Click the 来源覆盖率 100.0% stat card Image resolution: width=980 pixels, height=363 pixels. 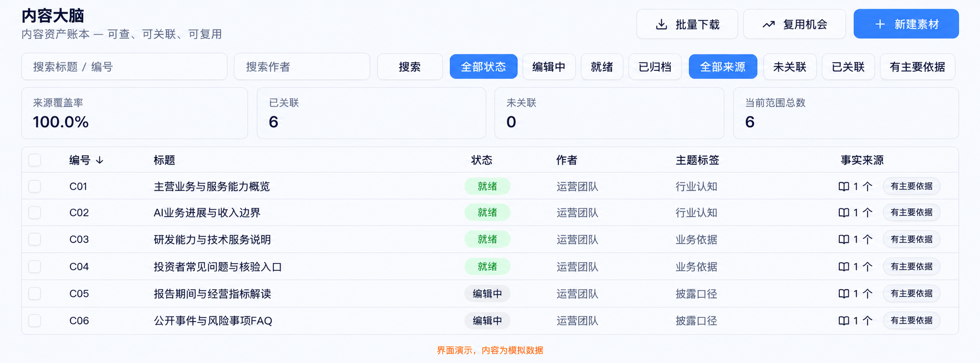(x=135, y=113)
